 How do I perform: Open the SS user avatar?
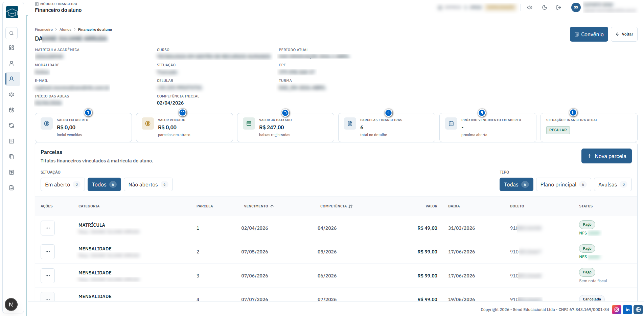pos(576,7)
